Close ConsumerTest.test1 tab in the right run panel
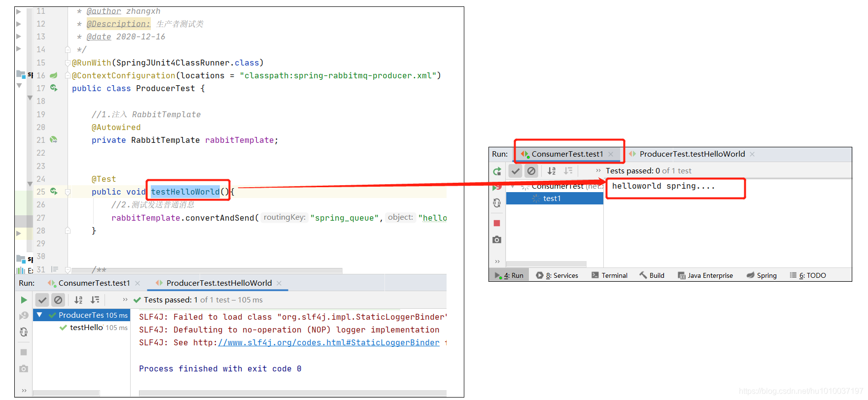Screen dimensions: 868x400 coord(611,154)
